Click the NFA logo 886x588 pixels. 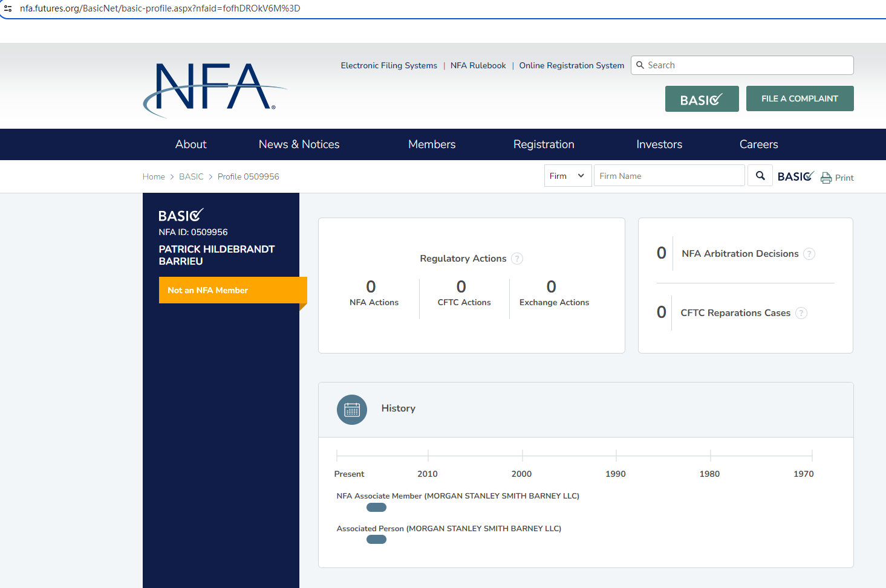213,88
